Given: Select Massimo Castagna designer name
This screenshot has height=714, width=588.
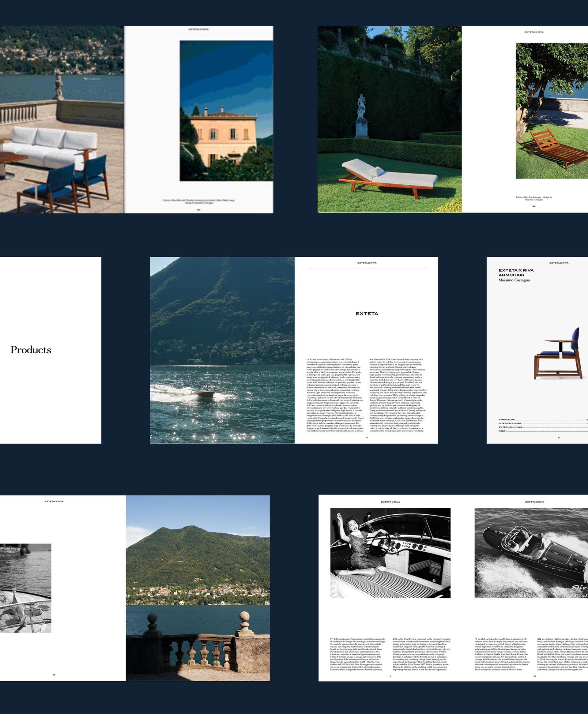Looking at the screenshot, I should [x=514, y=280].
